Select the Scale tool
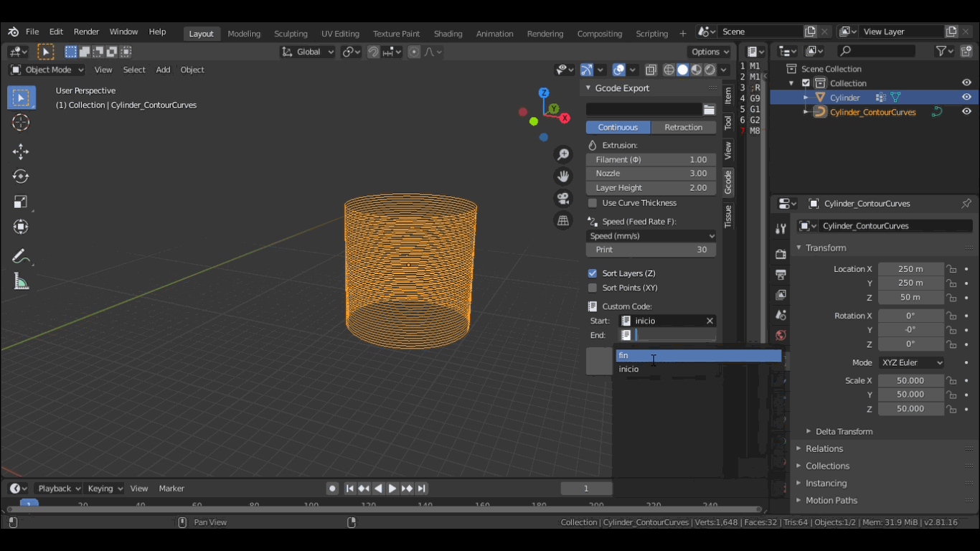Image resolution: width=980 pixels, height=551 pixels. click(x=21, y=202)
